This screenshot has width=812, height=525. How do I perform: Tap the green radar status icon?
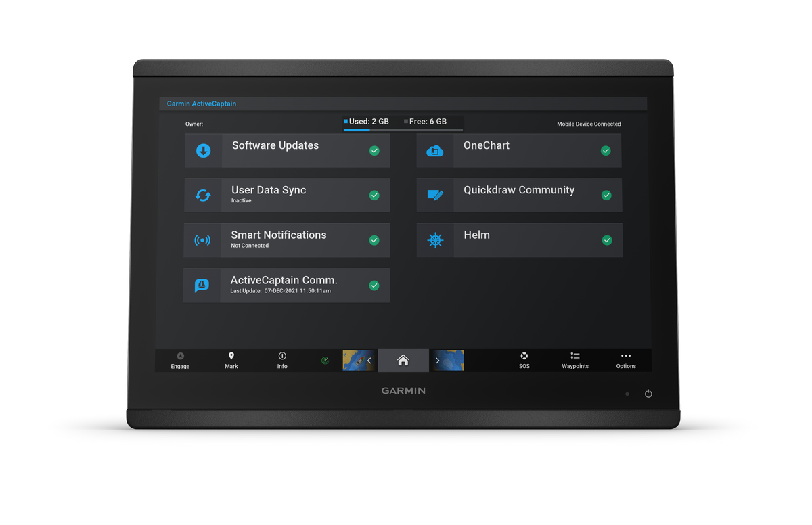pyautogui.click(x=325, y=361)
